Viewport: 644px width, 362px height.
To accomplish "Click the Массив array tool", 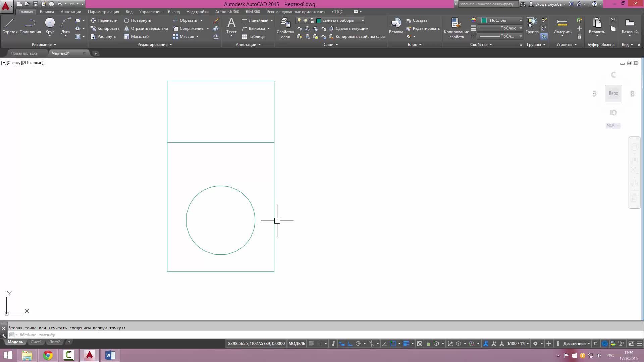I will [183, 37].
